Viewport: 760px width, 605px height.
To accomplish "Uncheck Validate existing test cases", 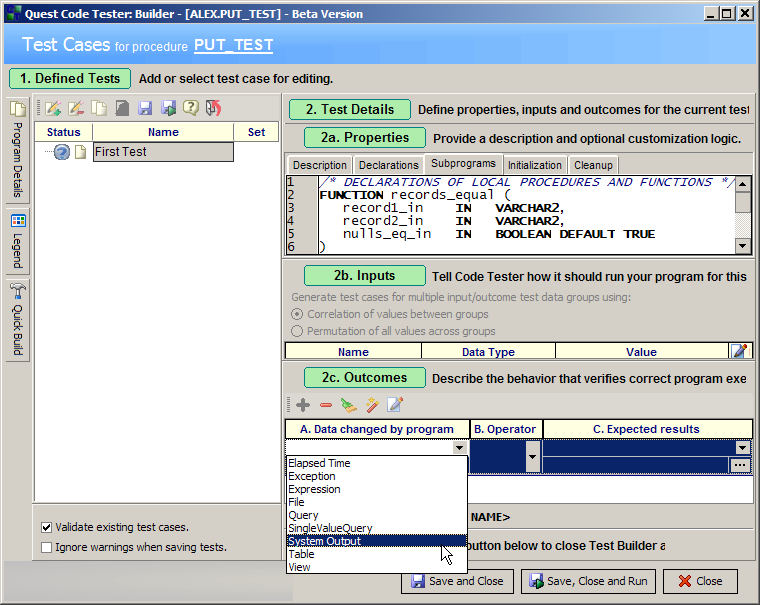I will point(47,527).
